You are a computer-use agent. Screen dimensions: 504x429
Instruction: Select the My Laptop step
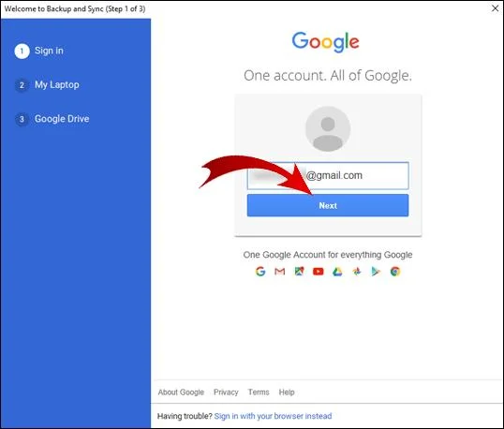(57, 85)
